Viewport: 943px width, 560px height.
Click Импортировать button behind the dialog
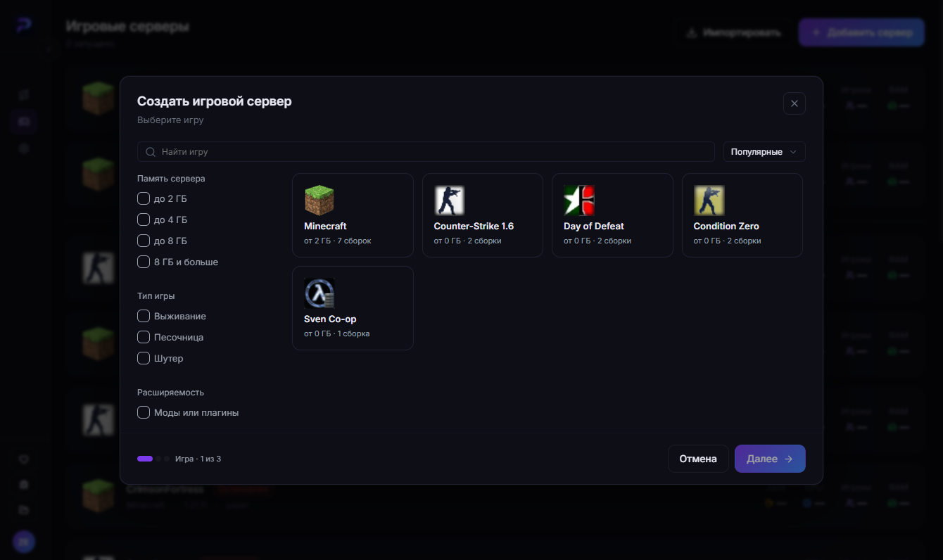[x=732, y=32]
